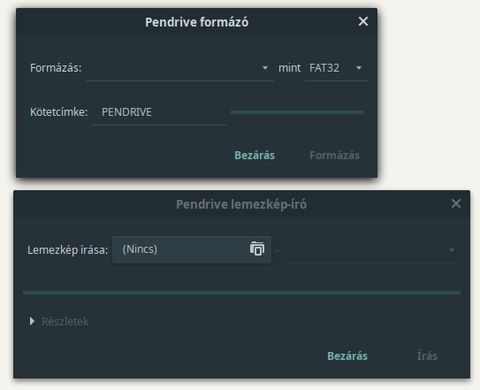Click the Pendrive lemezkép-író title bar
This screenshot has height=390, width=480.
(241, 204)
